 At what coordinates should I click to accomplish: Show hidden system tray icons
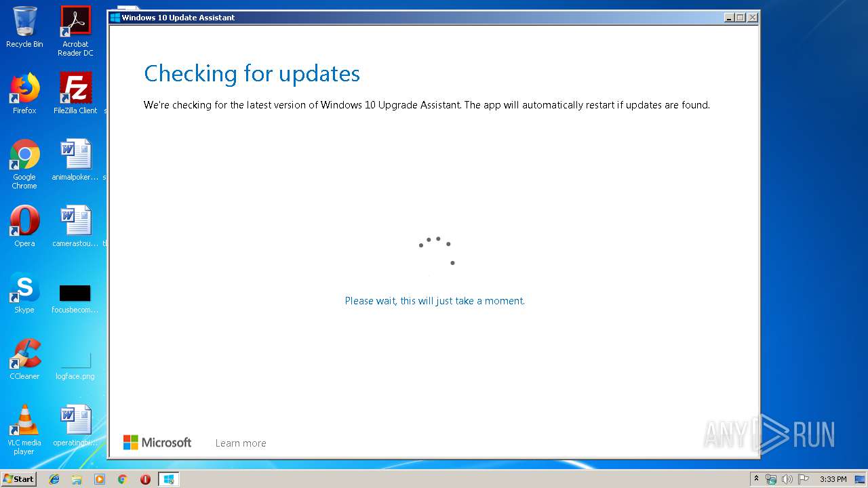click(757, 479)
